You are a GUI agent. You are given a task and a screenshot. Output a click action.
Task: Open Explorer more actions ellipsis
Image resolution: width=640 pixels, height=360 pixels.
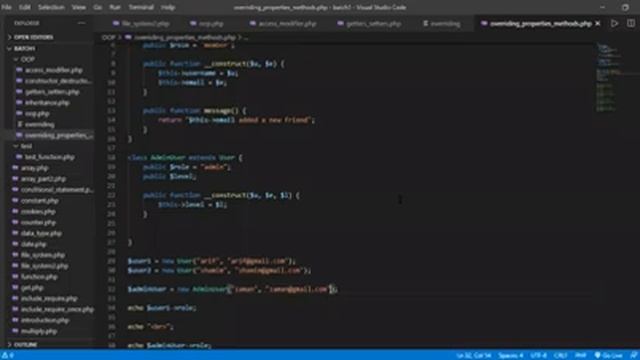(81, 23)
